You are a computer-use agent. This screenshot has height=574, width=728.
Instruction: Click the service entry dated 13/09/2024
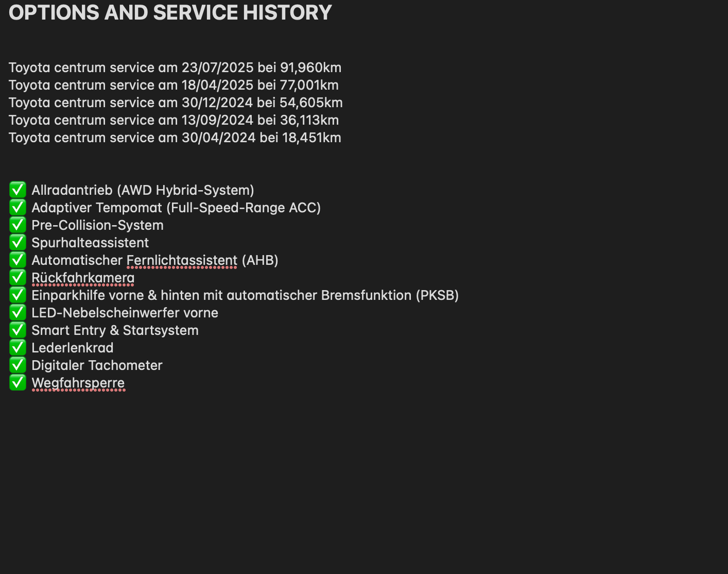[x=174, y=120]
